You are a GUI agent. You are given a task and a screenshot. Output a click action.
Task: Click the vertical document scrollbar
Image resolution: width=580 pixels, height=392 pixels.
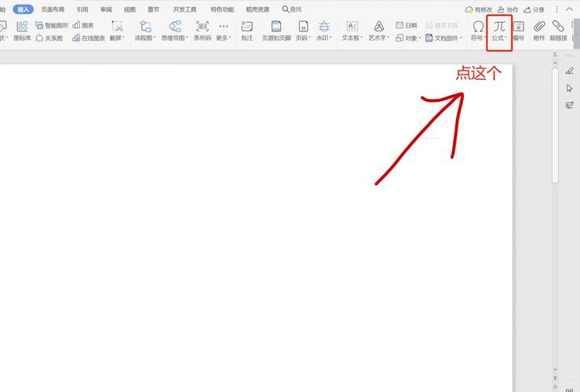pos(555,125)
